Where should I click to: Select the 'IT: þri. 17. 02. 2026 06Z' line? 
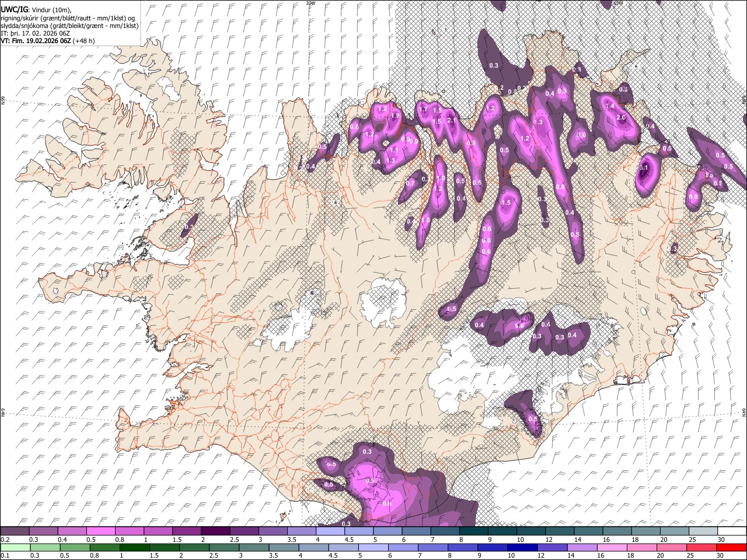coord(35,33)
